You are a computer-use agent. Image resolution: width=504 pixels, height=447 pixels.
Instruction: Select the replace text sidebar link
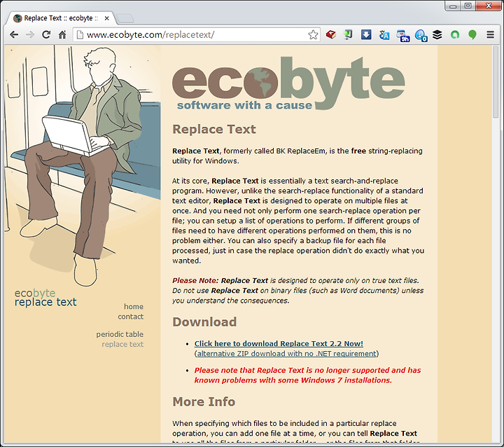tap(122, 344)
